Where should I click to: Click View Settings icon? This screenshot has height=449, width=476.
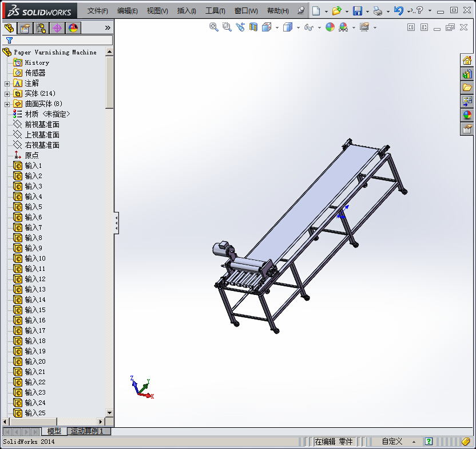point(364,27)
